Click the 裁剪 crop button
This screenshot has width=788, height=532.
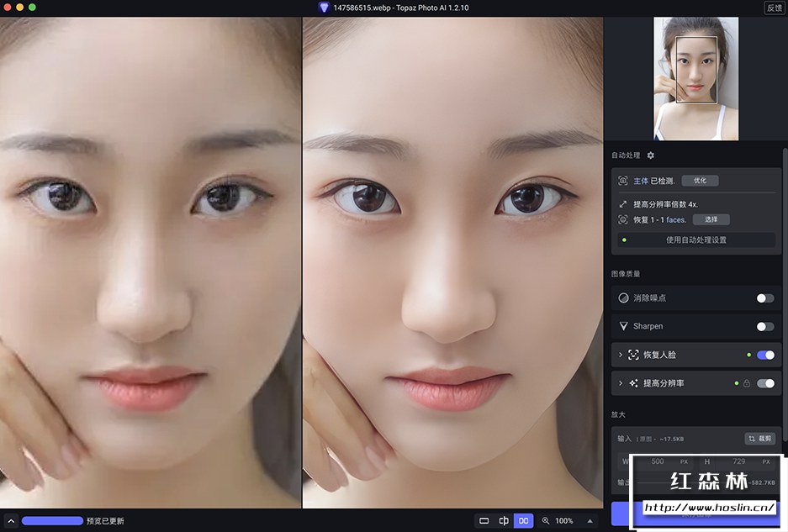pyautogui.click(x=760, y=439)
